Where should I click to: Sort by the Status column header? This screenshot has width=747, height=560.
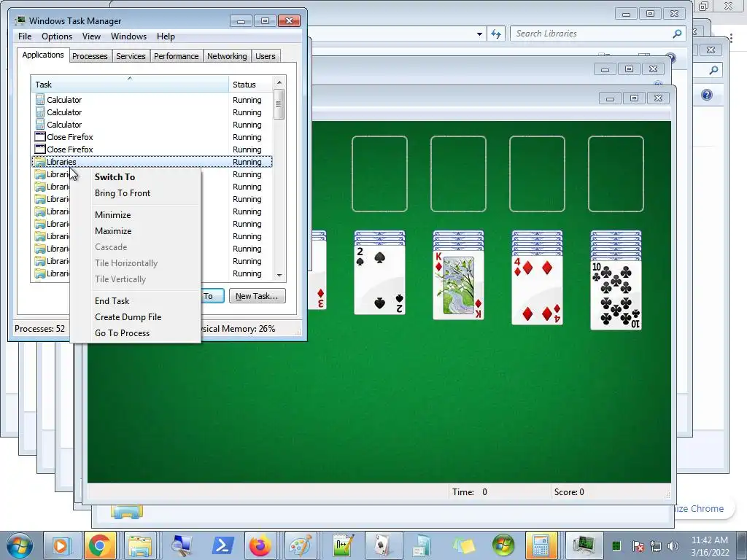tap(251, 85)
